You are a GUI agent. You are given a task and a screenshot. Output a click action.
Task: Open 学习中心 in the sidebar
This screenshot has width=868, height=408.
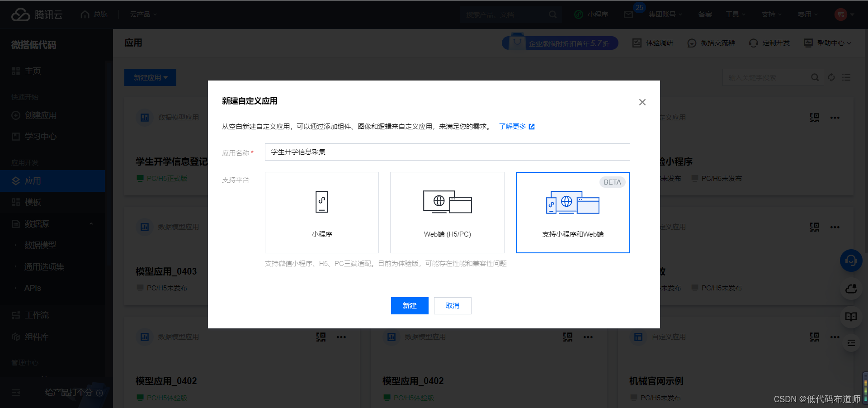pos(52,137)
